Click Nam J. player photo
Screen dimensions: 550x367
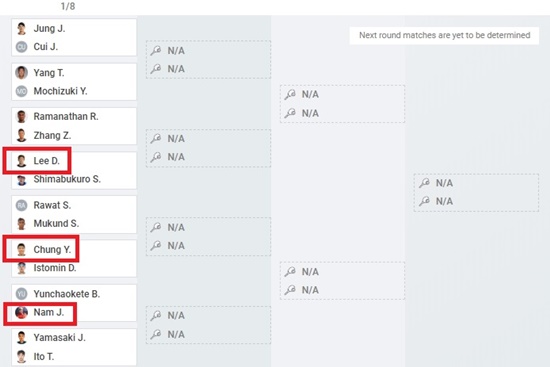[x=21, y=312]
